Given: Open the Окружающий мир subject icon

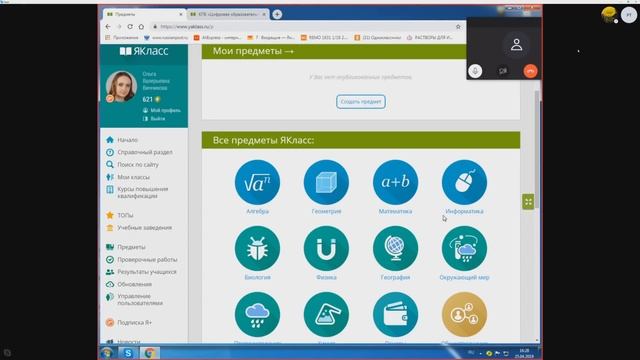Looking at the screenshot, I should 464,248.
